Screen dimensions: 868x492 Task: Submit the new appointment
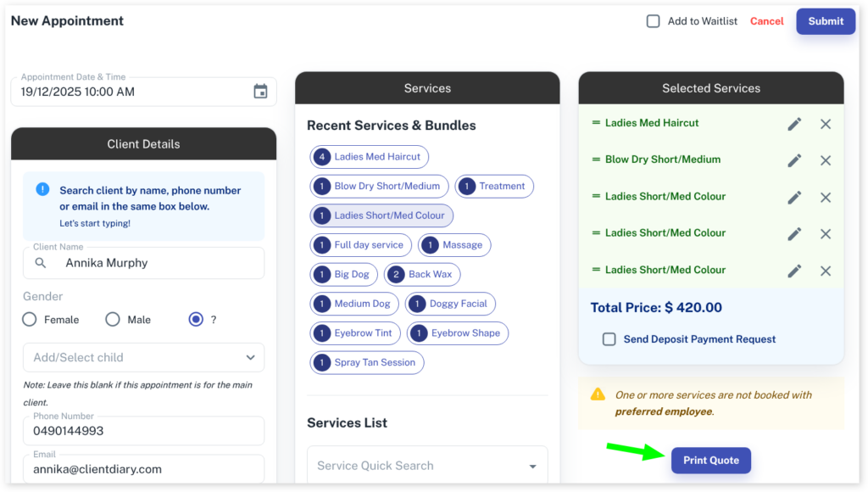(825, 21)
